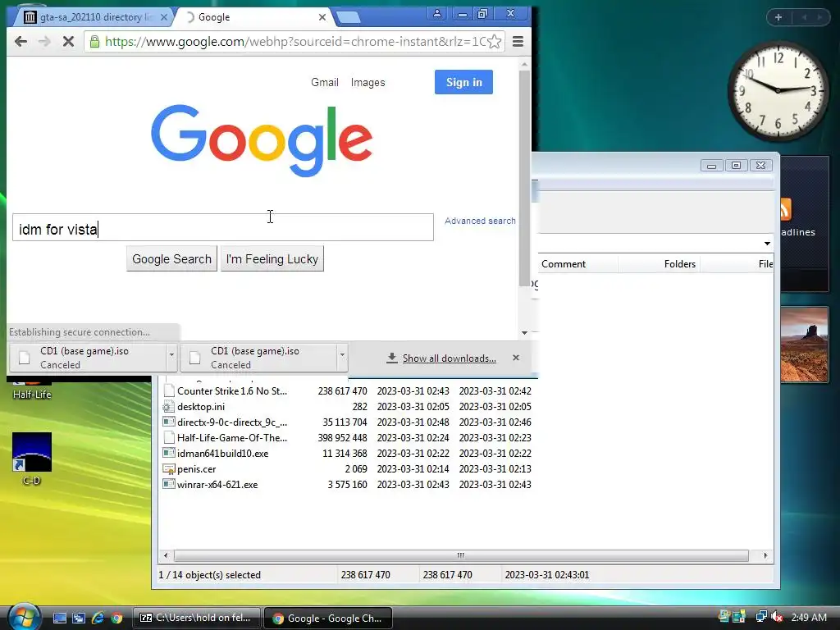Image resolution: width=840 pixels, height=630 pixels.
Task: Click Switch between windows in Quick Launch
Action: click(x=79, y=619)
